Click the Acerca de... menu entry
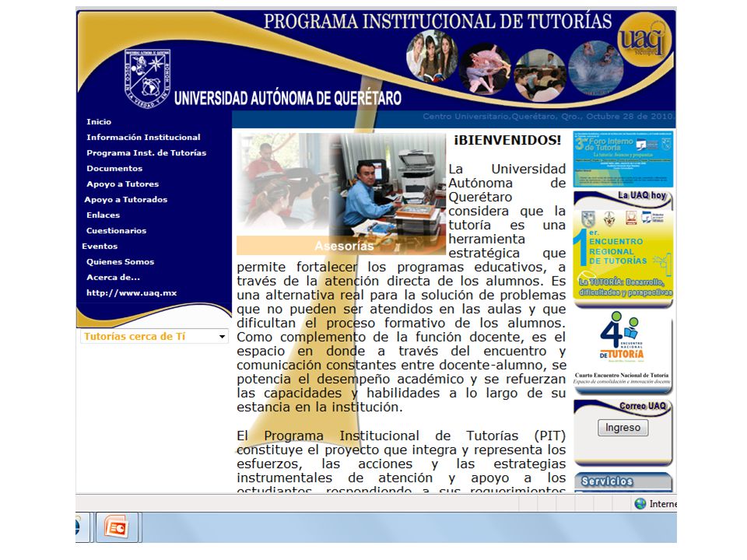747x560 pixels. (113, 277)
